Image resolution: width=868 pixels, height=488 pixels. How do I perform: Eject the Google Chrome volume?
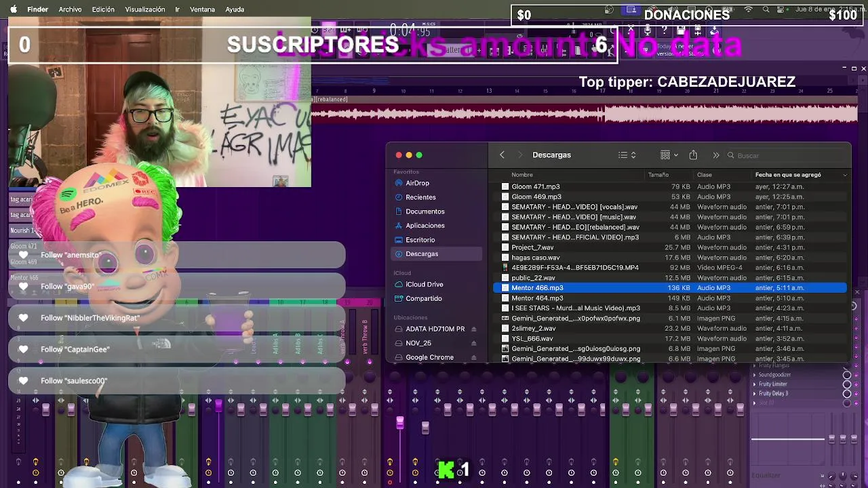tap(473, 358)
